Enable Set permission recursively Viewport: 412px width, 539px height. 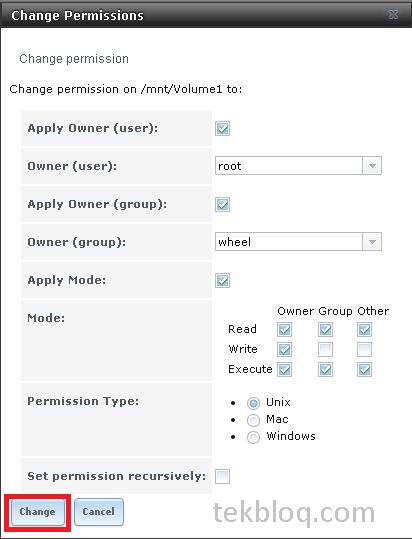point(222,476)
